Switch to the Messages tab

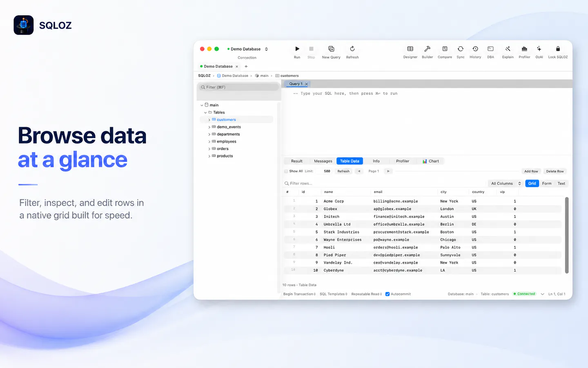pyautogui.click(x=323, y=161)
